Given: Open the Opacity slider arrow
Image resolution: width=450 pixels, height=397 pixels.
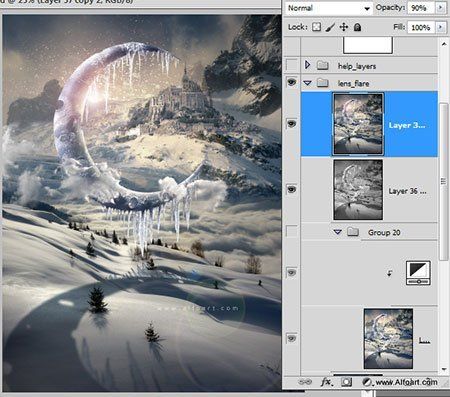Looking at the screenshot, I should point(440,8).
